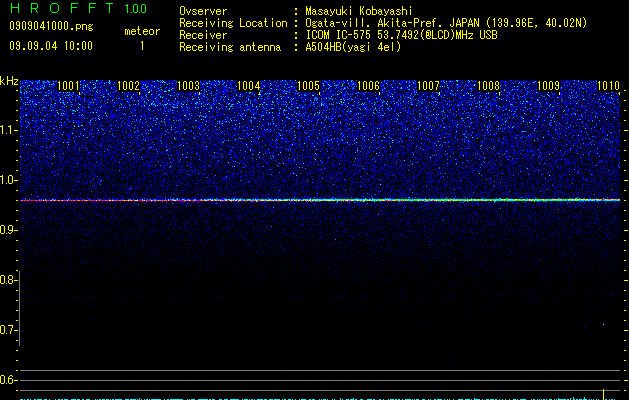Click the 1002 time marker label
The height and width of the screenshot is (400, 629).
128,86
